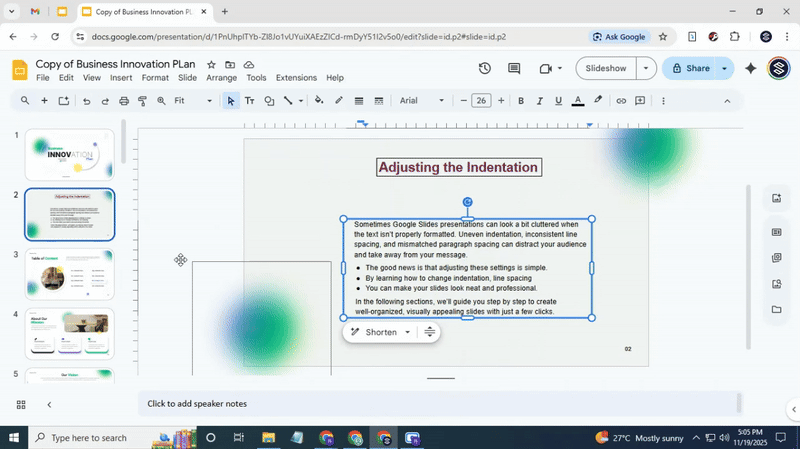Open the text color picker
Viewport: 800px width, 449px height.
[578, 101]
